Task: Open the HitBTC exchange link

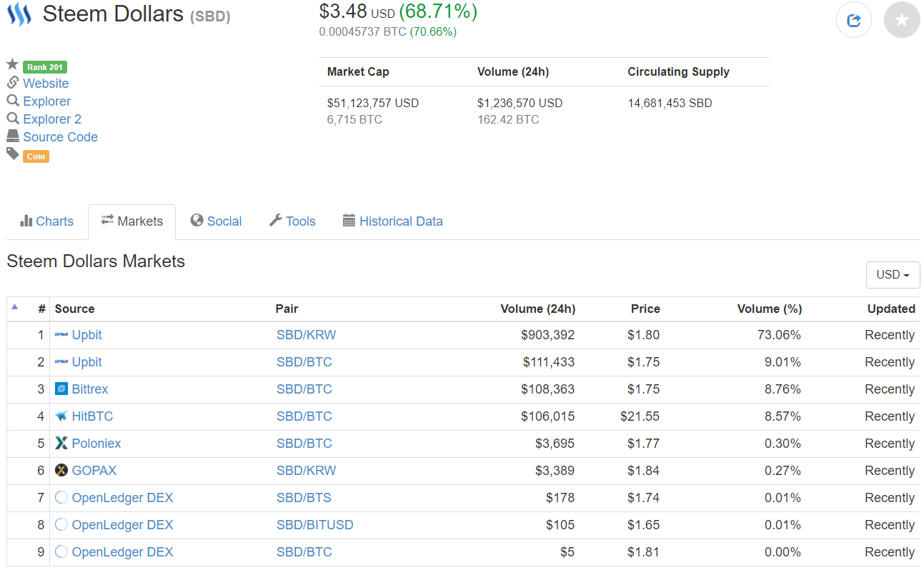Action: pyautogui.click(x=92, y=416)
